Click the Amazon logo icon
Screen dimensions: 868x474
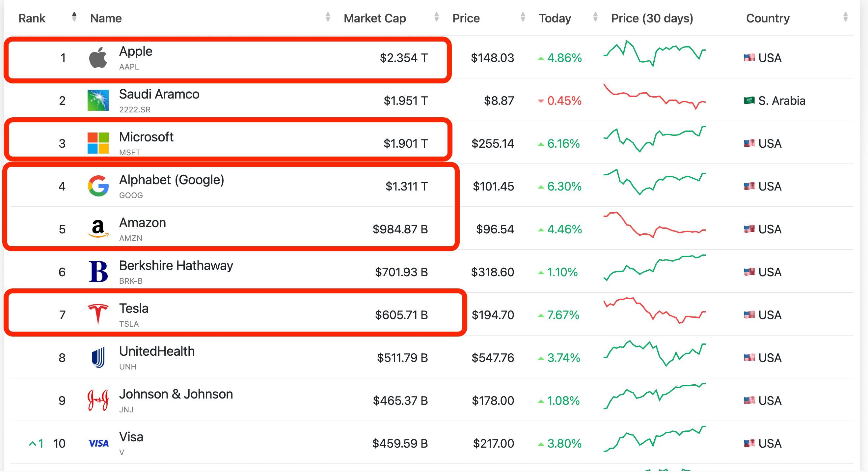pyautogui.click(x=98, y=229)
